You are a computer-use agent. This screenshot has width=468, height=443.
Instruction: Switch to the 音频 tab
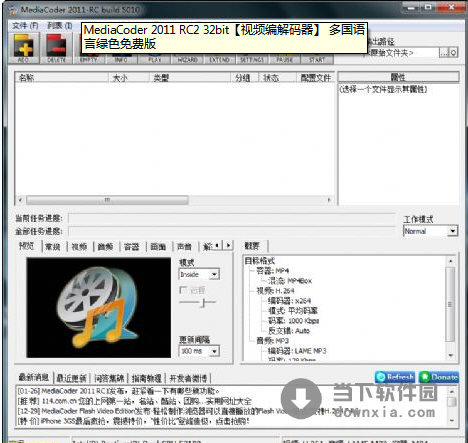(x=105, y=247)
